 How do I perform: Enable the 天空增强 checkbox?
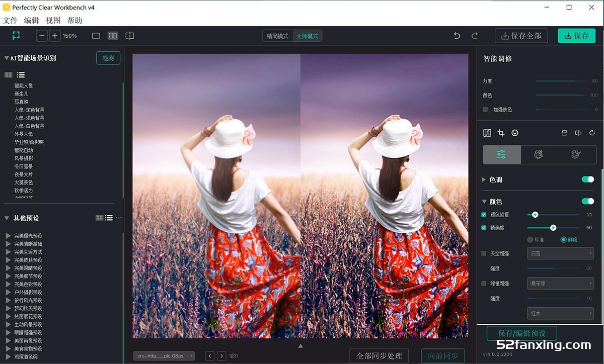point(484,253)
